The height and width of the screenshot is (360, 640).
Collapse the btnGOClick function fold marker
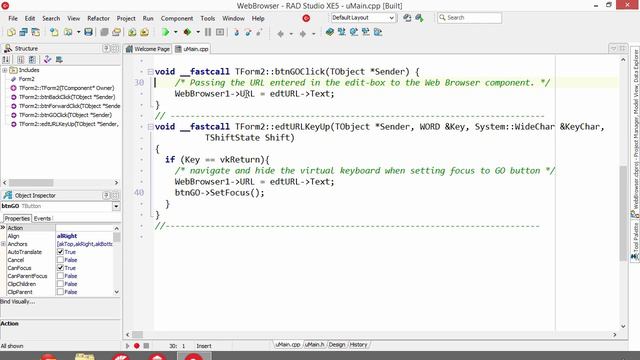pyautogui.click(x=150, y=72)
